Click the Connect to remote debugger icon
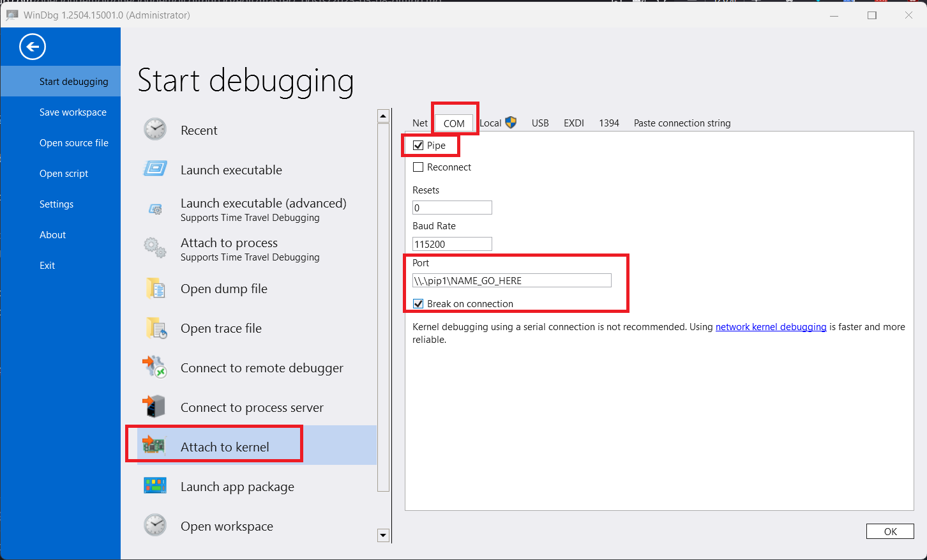 (154, 367)
